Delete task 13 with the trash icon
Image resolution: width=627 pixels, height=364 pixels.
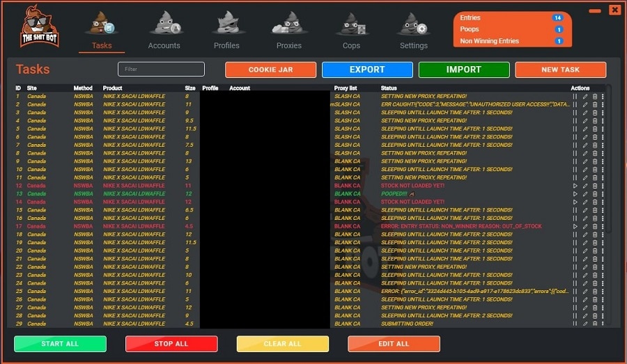(x=595, y=193)
